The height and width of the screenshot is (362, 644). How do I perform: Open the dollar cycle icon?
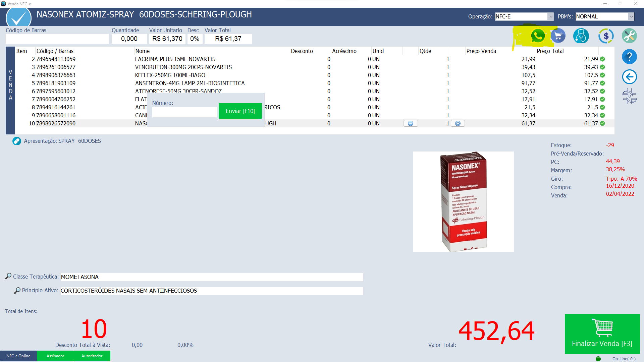606,36
